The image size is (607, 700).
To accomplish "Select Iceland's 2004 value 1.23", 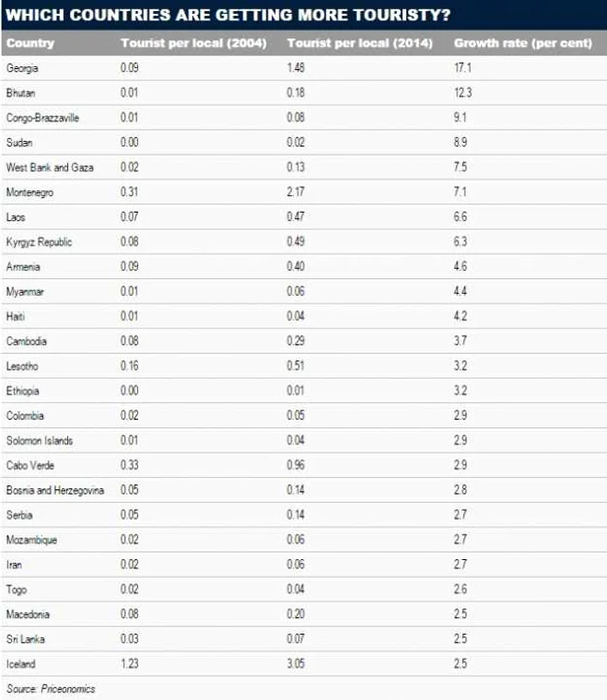I will [x=130, y=664].
